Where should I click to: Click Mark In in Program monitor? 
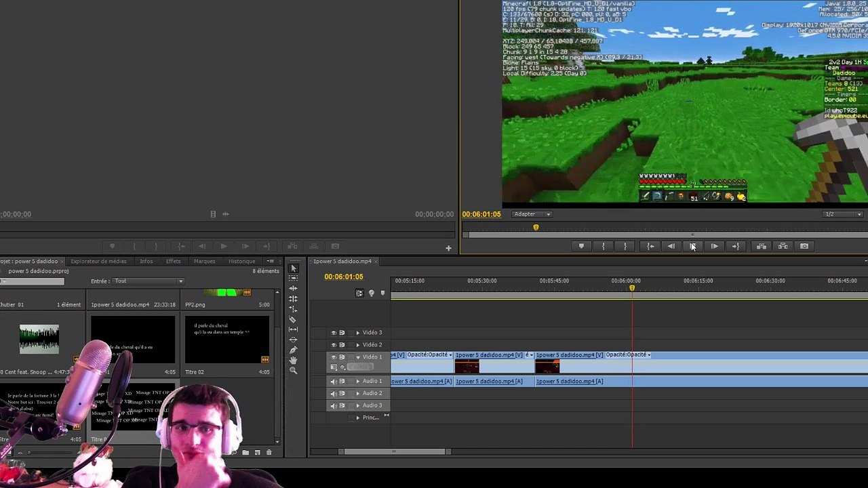[603, 247]
